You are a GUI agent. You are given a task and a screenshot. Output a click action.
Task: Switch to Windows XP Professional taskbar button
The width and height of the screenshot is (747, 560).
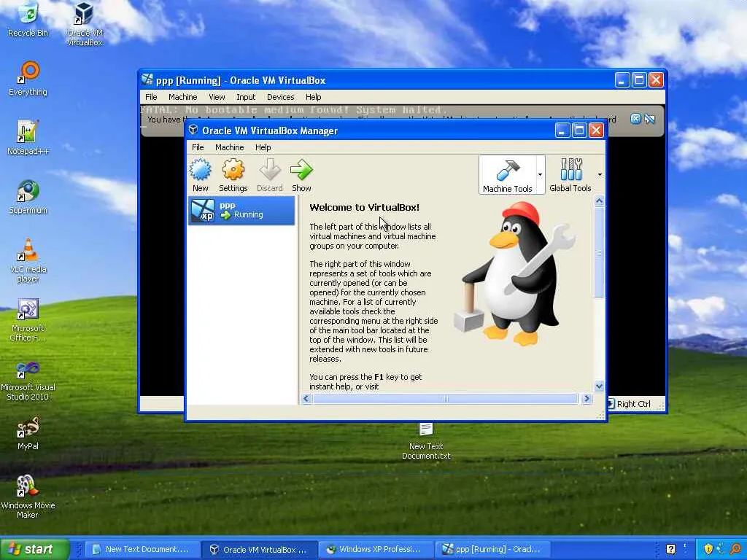376,549
